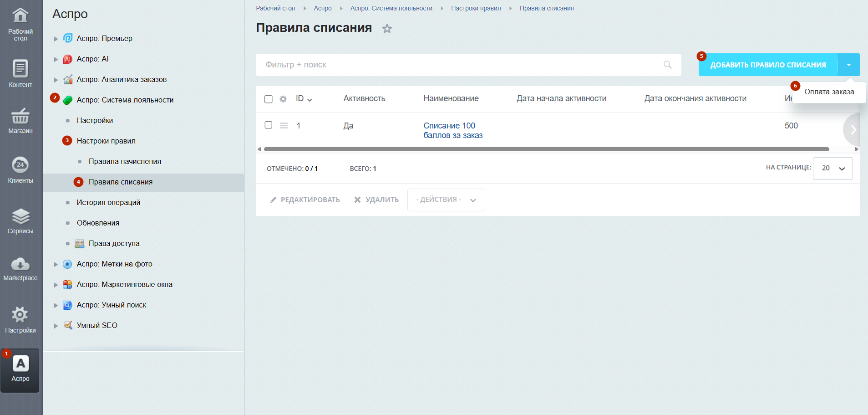The image size is (868, 415).
Task: Open Правила начисления in the sidebar
Action: tap(125, 161)
